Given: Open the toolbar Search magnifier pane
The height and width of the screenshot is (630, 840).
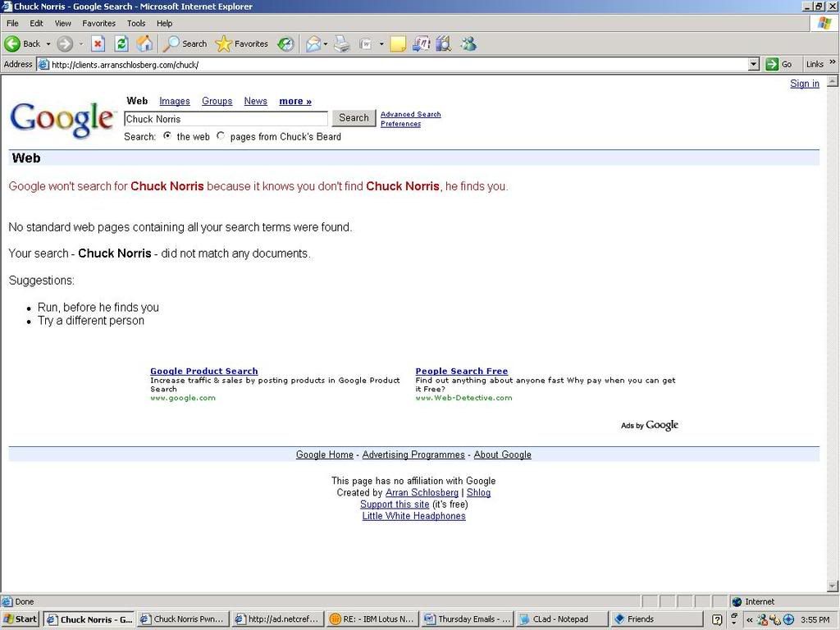Looking at the screenshot, I should [x=185, y=44].
